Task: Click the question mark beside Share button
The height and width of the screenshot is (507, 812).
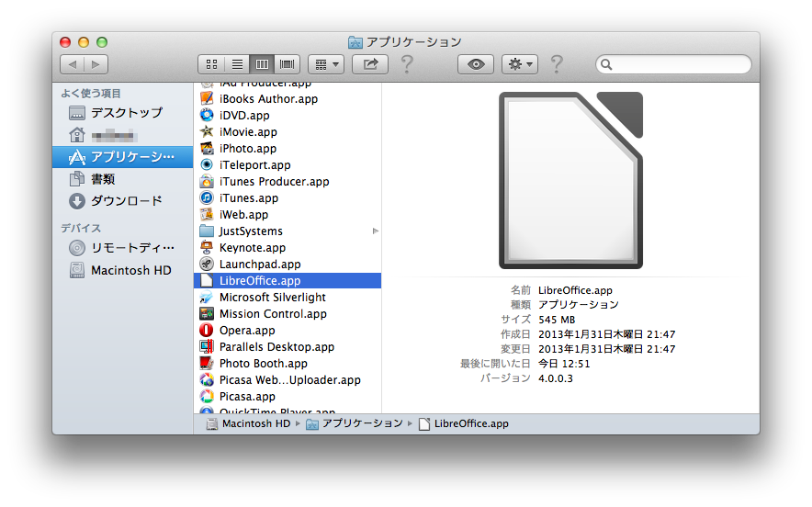Action: tap(408, 64)
